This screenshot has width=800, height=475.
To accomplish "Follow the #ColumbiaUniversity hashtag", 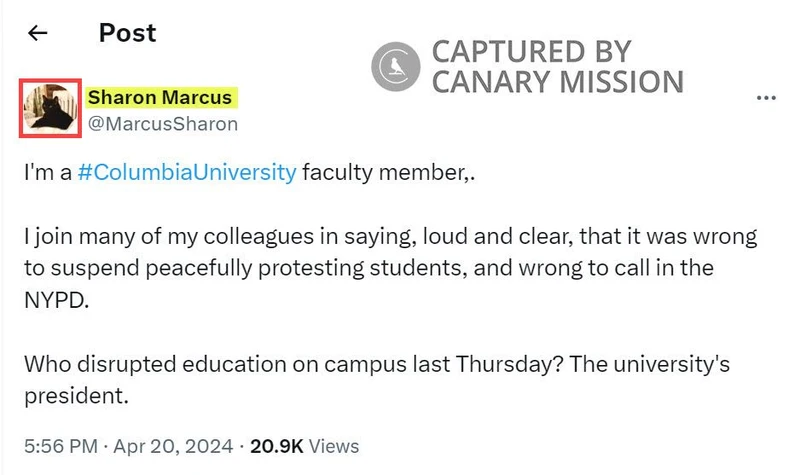I will (186, 172).
